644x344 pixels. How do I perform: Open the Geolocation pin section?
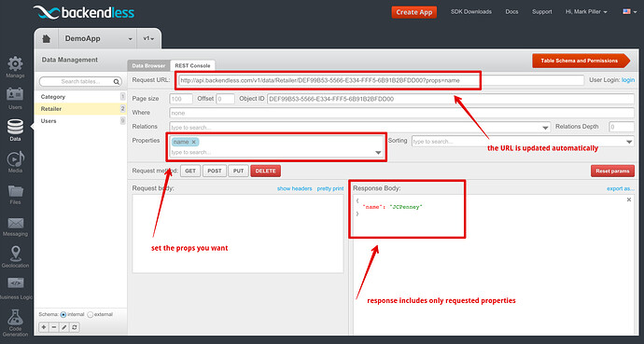(15, 257)
